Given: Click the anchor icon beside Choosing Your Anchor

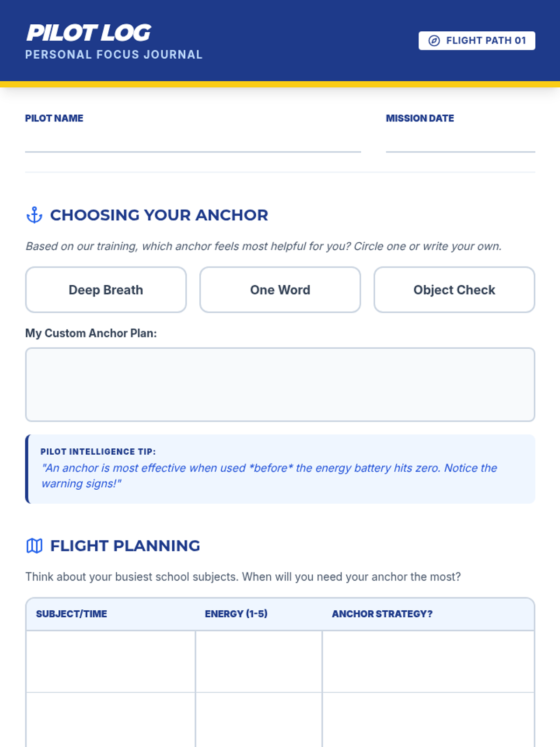Looking at the screenshot, I should 34,215.
